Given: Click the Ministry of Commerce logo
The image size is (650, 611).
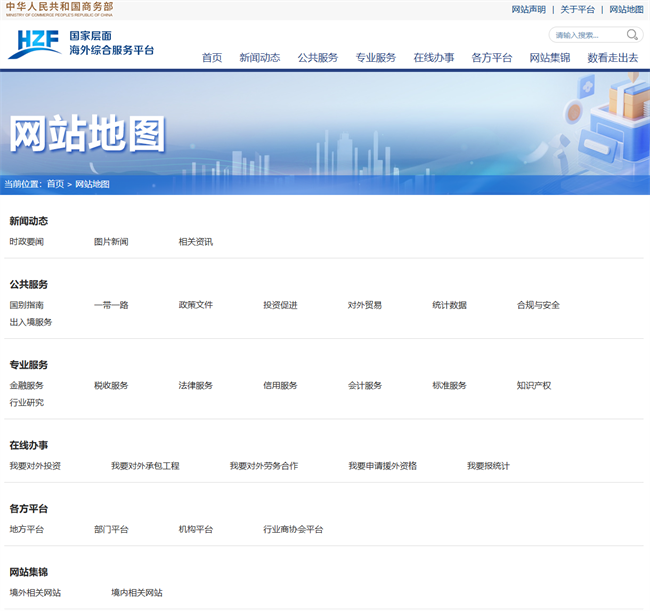Looking at the screenshot, I should click(60, 8).
